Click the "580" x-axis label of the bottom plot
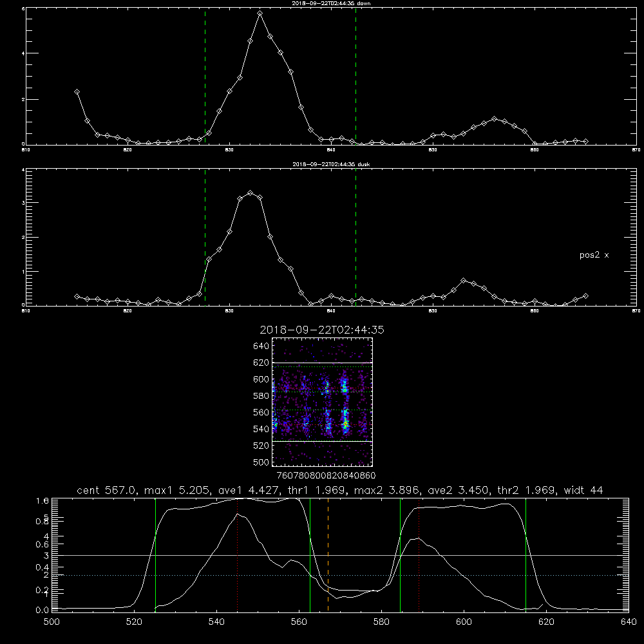The width and height of the screenshot is (644, 644). point(381,622)
